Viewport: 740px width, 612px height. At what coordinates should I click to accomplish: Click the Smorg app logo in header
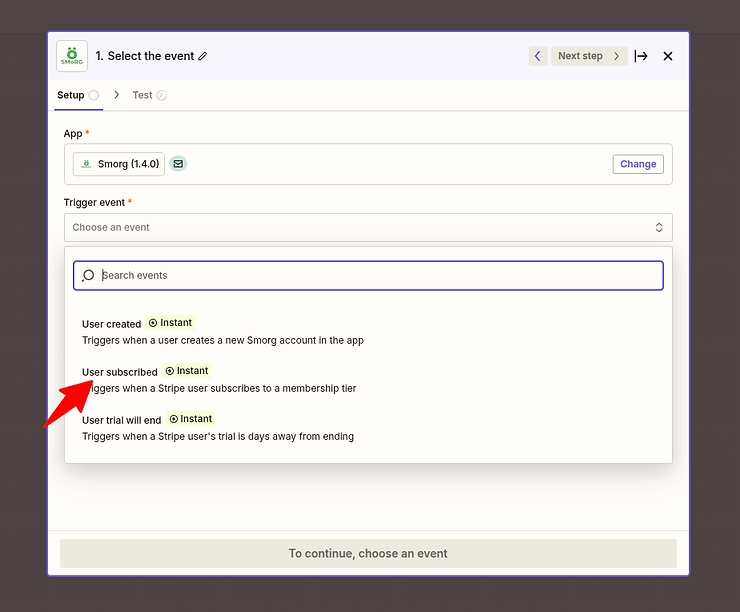(72, 56)
